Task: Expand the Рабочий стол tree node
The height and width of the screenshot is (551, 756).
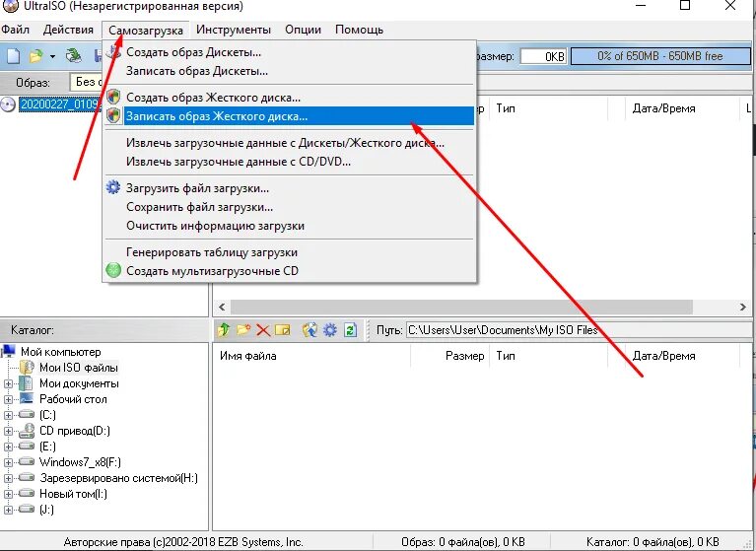Action: point(8,399)
